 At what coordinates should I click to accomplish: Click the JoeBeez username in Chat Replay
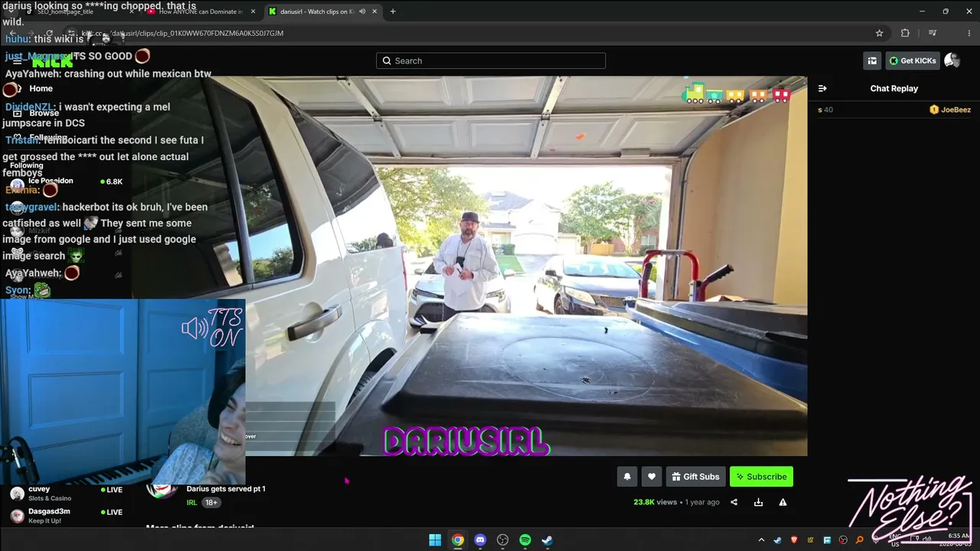point(955,109)
